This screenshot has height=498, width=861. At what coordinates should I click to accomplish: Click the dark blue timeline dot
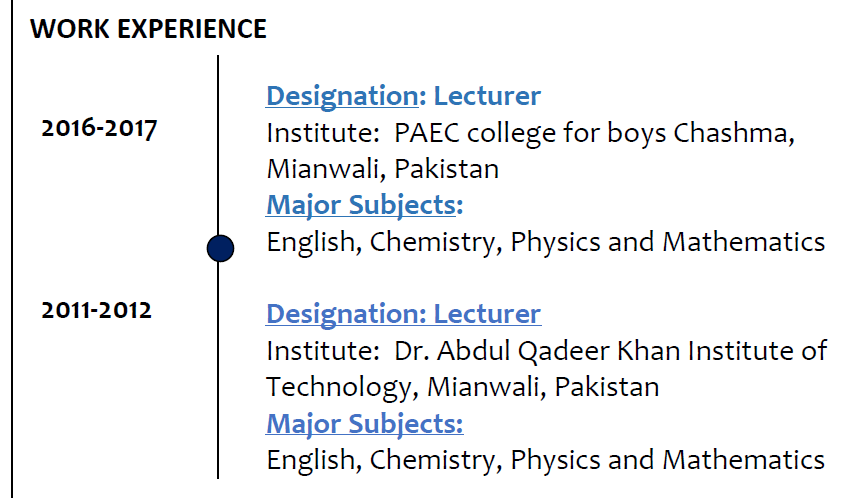click(x=220, y=248)
